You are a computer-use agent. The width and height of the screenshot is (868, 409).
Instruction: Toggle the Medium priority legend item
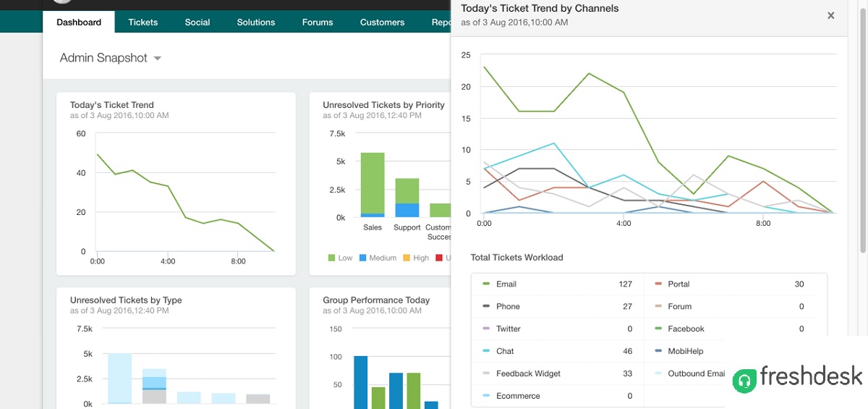coord(378,258)
